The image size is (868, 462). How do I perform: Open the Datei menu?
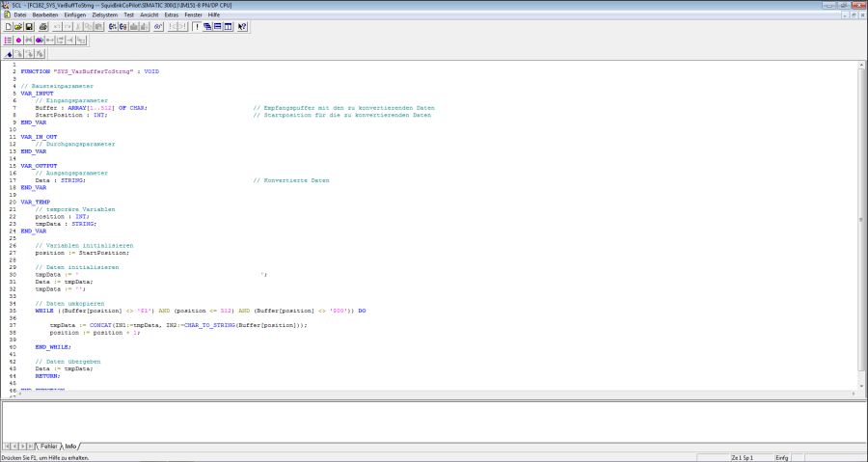(19, 15)
